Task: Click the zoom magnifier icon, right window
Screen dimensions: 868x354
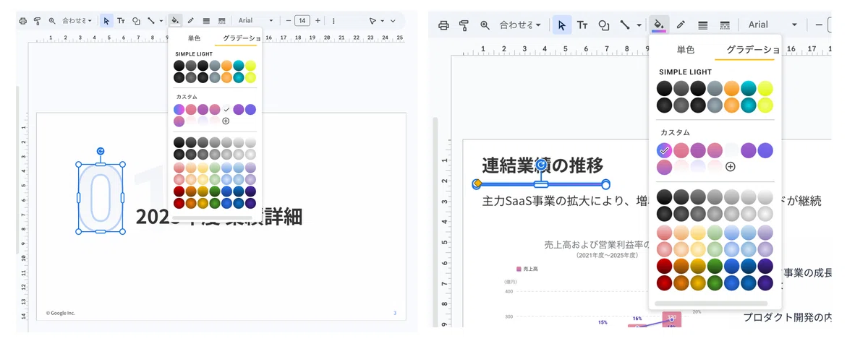Action: (485, 25)
